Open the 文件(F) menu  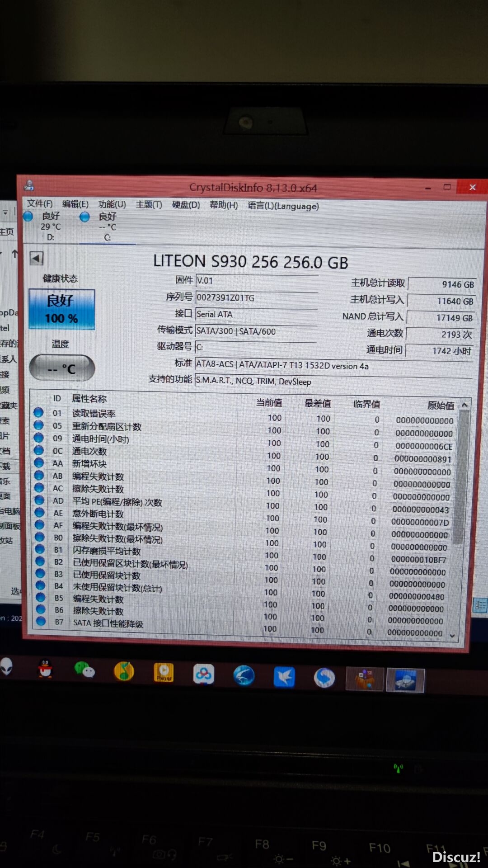[40, 204]
